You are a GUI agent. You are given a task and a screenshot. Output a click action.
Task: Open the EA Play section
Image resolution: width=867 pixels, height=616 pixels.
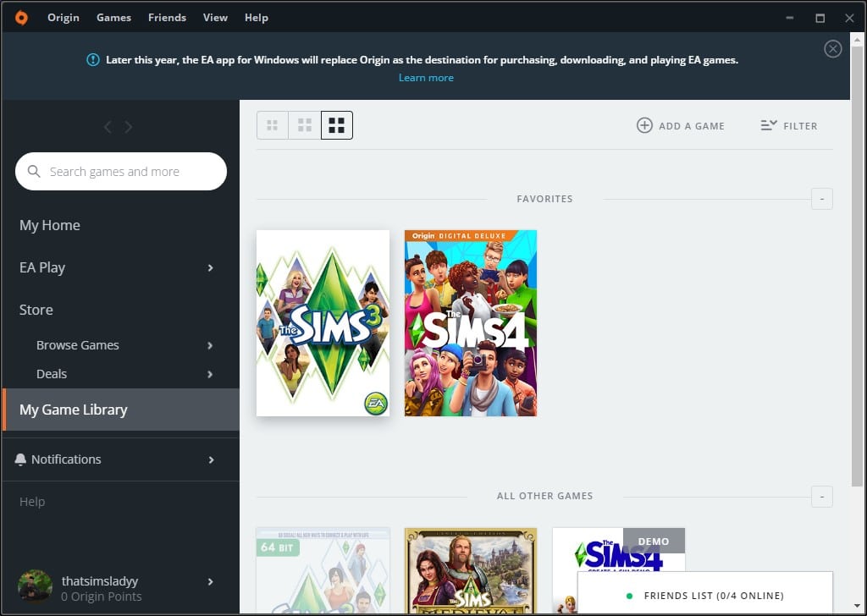tap(42, 267)
